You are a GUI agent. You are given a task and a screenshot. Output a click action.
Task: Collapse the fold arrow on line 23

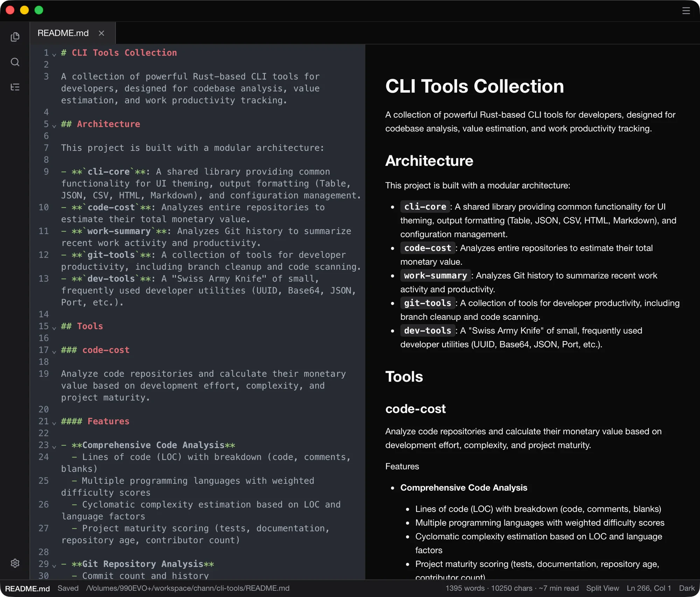pyautogui.click(x=54, y=447)
